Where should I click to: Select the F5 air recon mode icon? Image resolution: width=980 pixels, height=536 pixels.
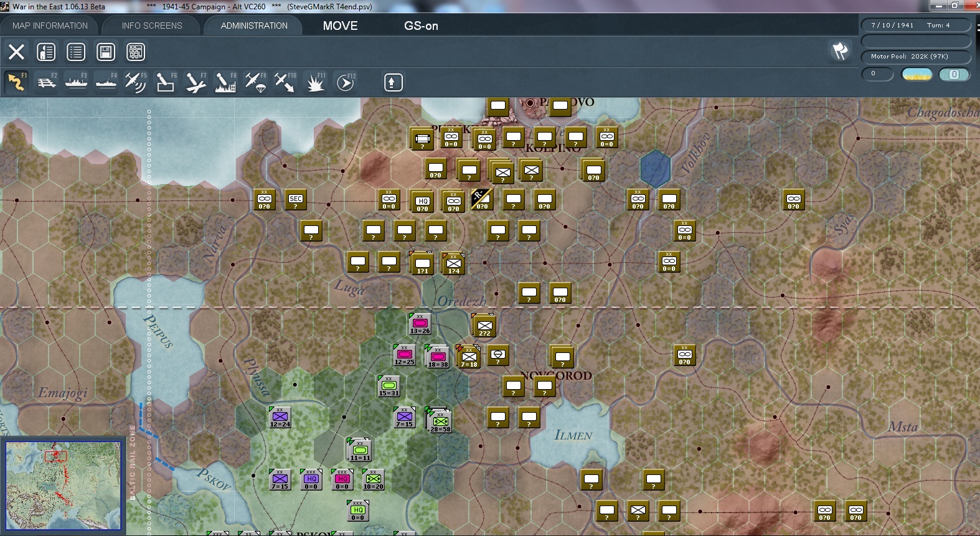pyautogui.click(x=136, y=82)
